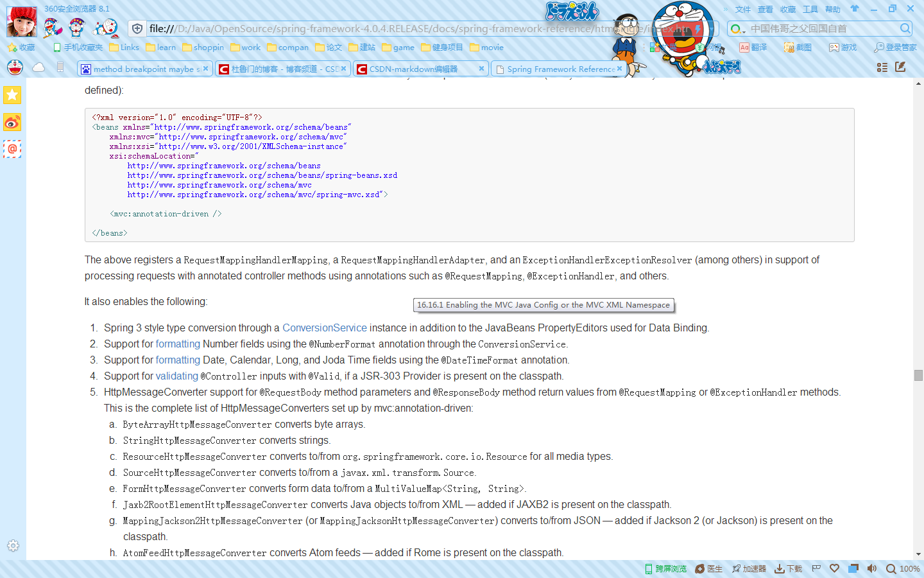Viewport: 924px width, 578px height.
Task: Click the Weibo icon in left sidebar
Action: click(11, 122)
